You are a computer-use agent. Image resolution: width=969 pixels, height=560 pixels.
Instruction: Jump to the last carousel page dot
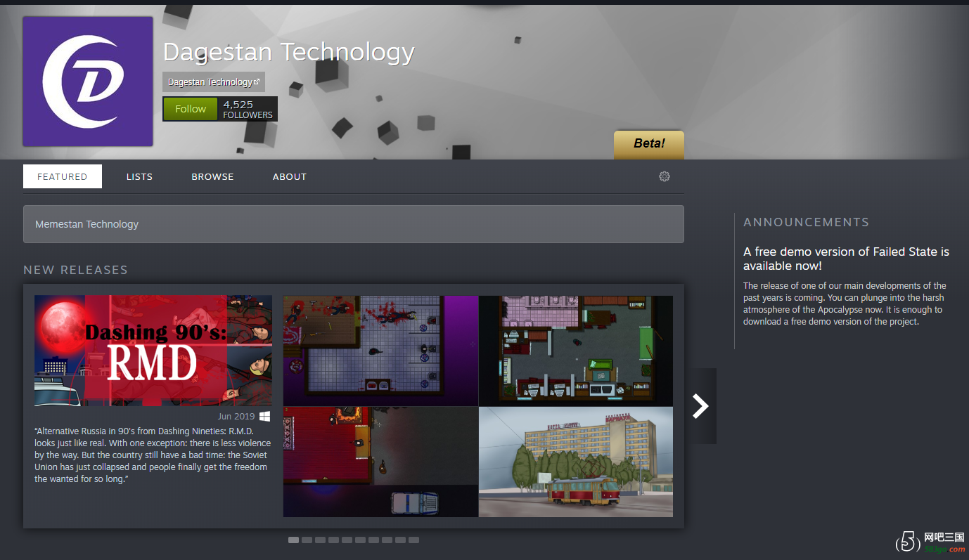pos(413,540)
